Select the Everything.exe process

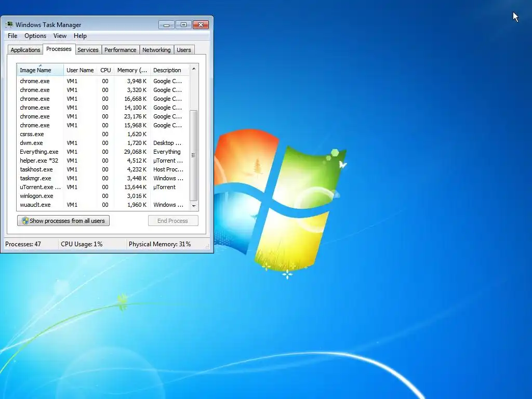103,152
